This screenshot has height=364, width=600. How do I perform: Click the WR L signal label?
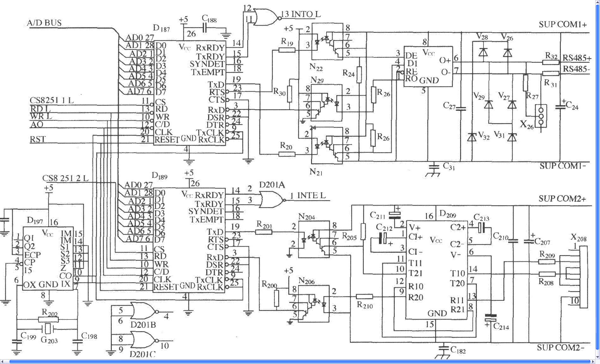pyautogui.click(x=41, y=116)
